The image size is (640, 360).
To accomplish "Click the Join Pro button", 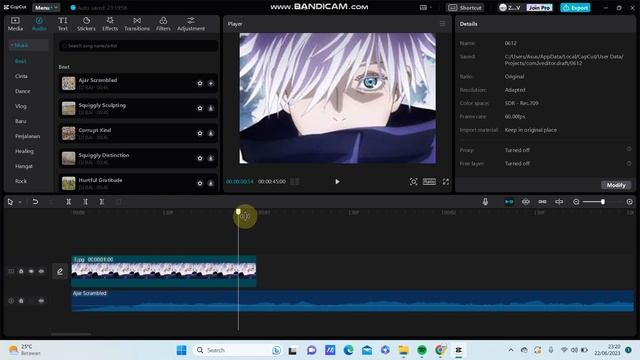I will 539,7.
